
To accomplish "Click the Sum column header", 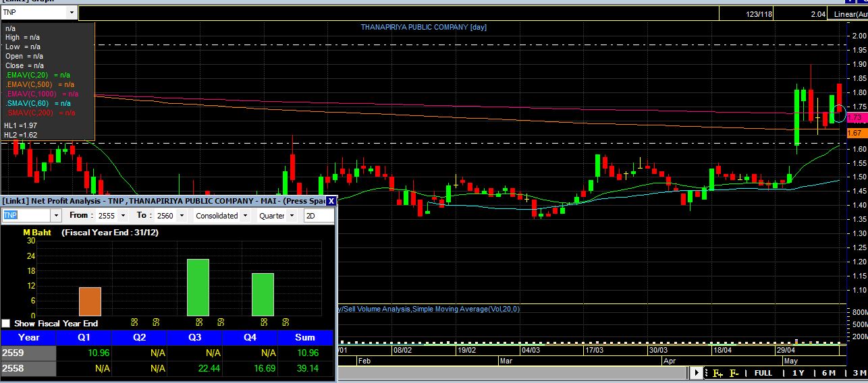I will (x=306, y=337).
